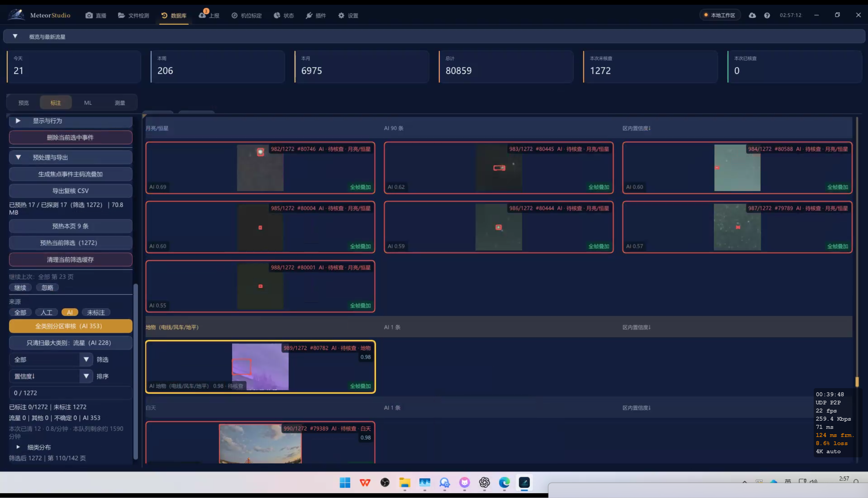Image resolution: width=868 pixels, height=498 pixels.
Task: Click 预热本页 9 条 button
Action: (x=71, y=226)
